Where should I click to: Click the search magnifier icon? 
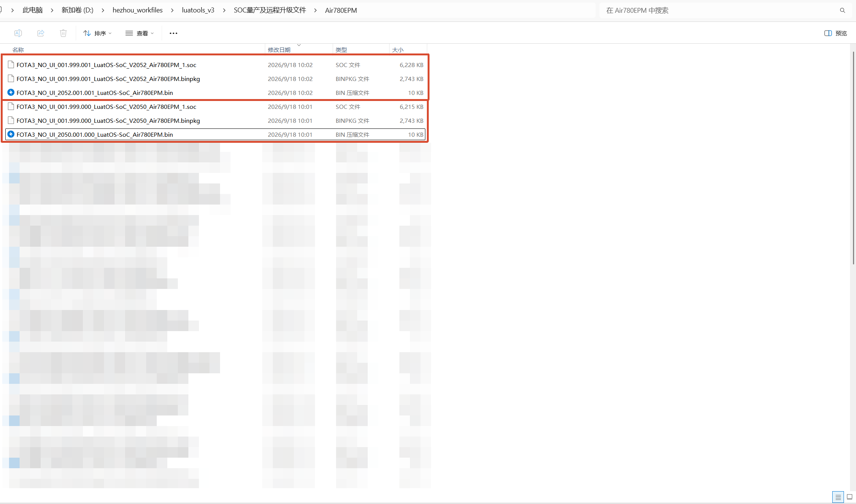click(x=842, y=10)
